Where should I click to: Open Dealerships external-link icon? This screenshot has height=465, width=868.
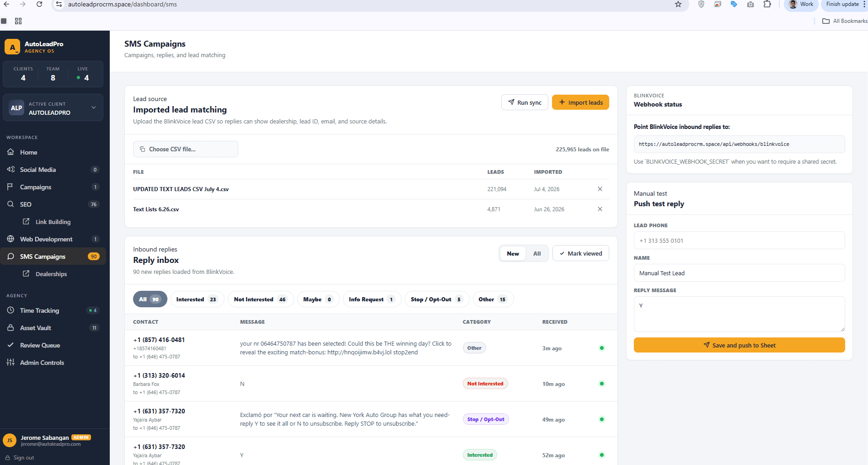[x=26, y=274]
